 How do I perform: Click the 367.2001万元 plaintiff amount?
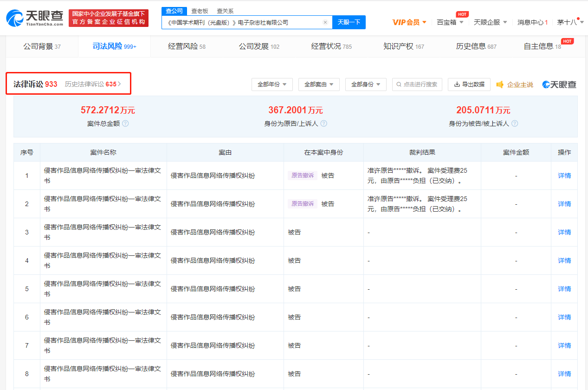point(296,110)
